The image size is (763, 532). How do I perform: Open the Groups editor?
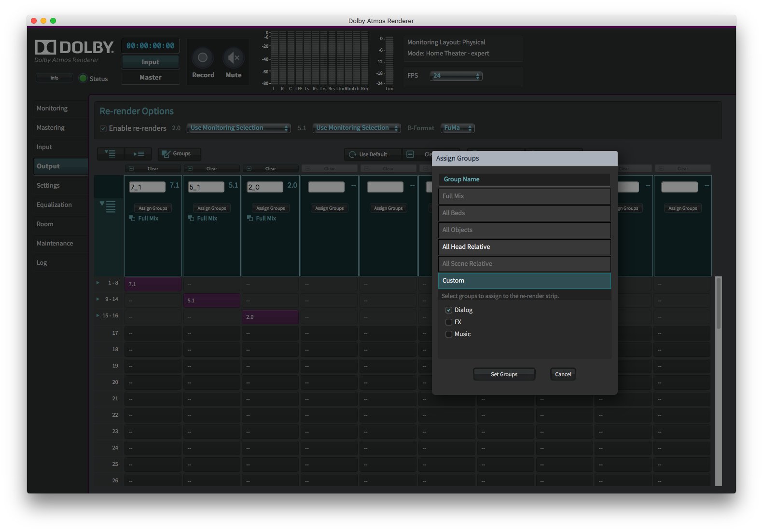click(x=179, y=154)
